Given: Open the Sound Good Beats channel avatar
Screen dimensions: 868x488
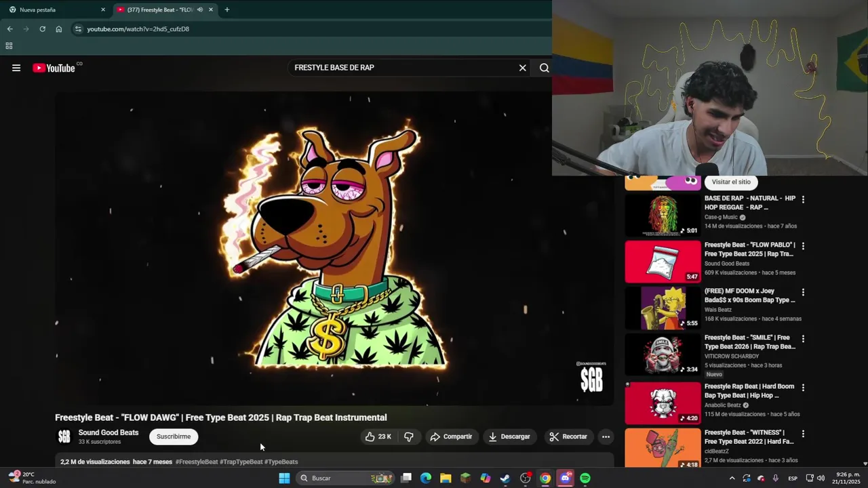Looking at the screenshot, I should 64,437.
